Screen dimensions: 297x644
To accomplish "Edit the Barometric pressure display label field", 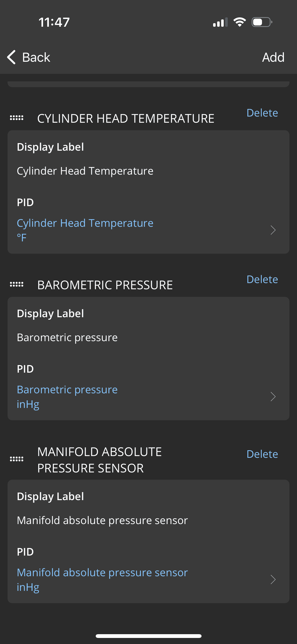I will 67,338.
